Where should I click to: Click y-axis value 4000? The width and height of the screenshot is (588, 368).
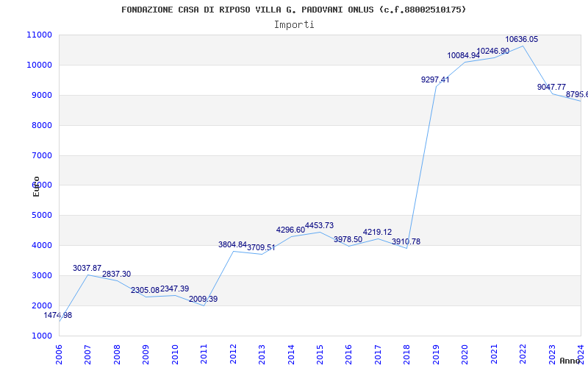click(x=41, y=245)
